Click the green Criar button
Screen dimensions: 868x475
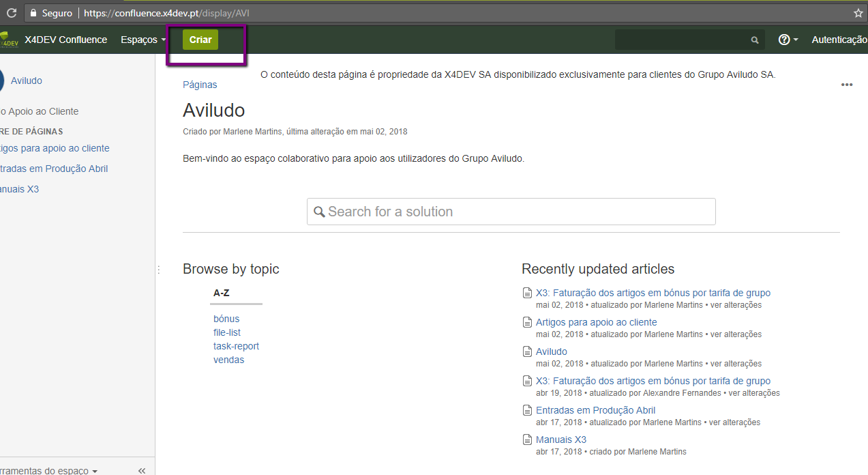[x=200, y=40]
